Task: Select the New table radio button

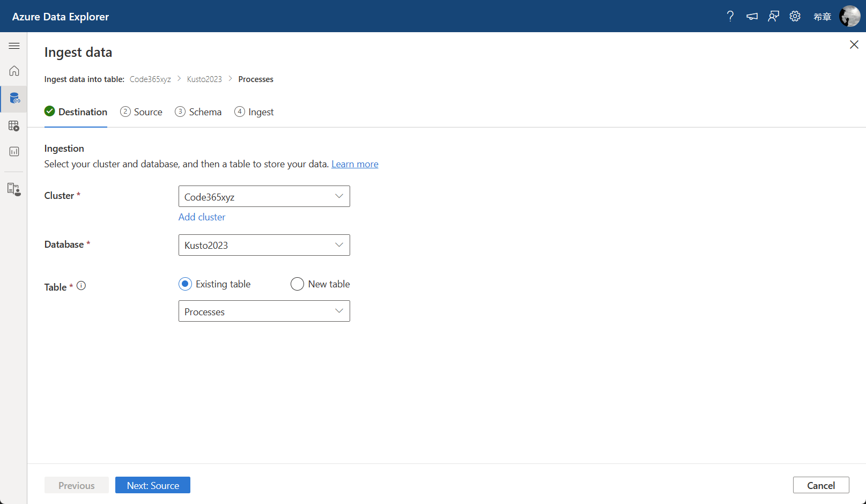Action: (297, 284)
